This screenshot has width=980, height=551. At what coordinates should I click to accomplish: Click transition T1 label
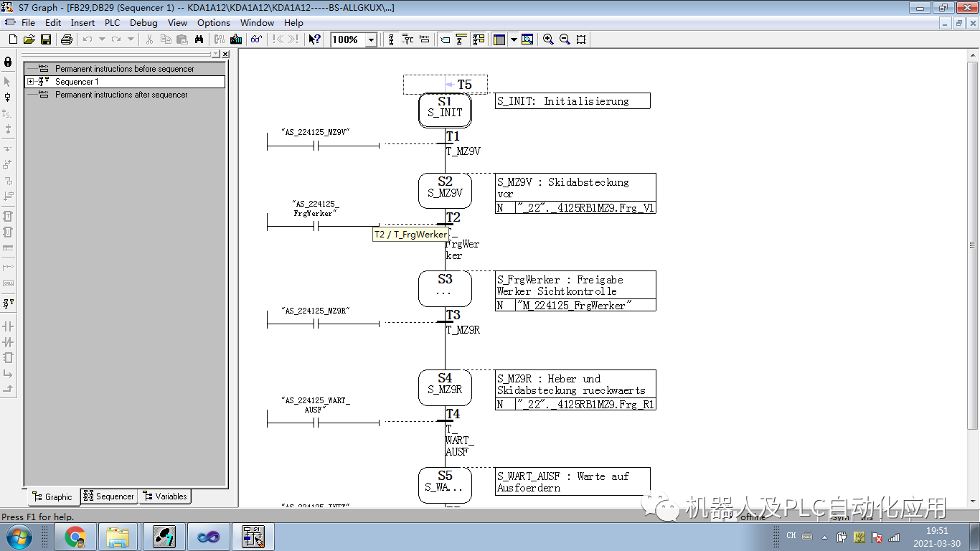point(453,136)
